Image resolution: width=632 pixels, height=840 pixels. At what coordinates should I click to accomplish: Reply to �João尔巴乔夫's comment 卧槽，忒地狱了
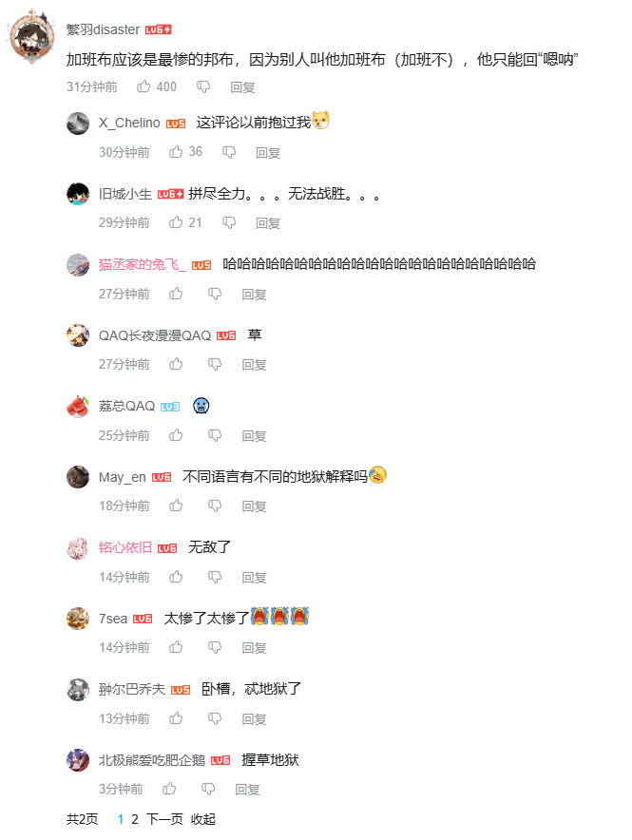pyautogui.click(x=254, y=719)
